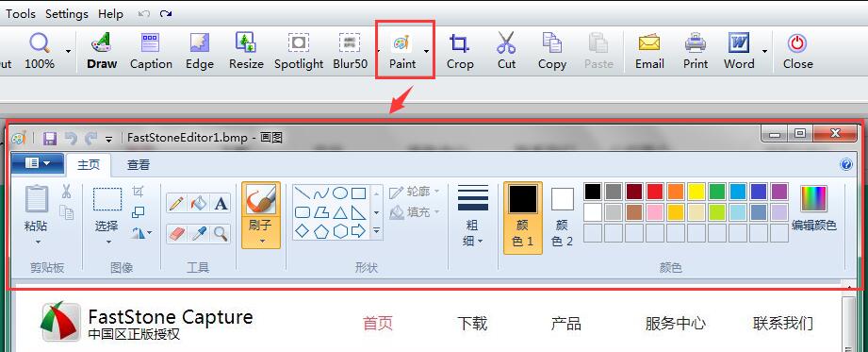Screen dimensions: 868x352
Task: Toggle the 颜色 2 color selector
Action: [563, 218]
